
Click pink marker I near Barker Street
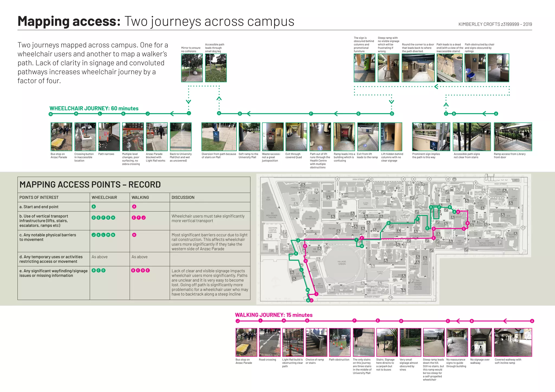point(316,294)
